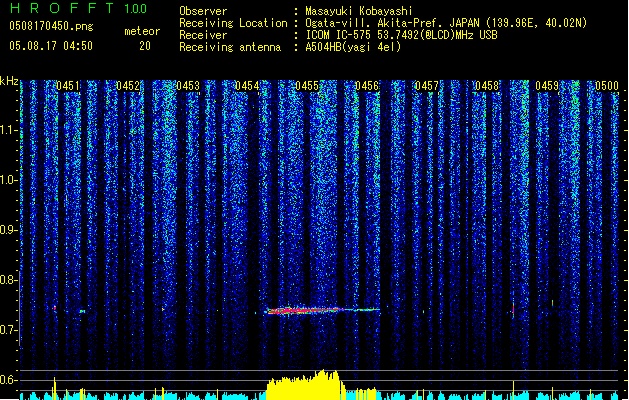Click the HROFFT title text

pyautogui.click(x=62, y=8)
